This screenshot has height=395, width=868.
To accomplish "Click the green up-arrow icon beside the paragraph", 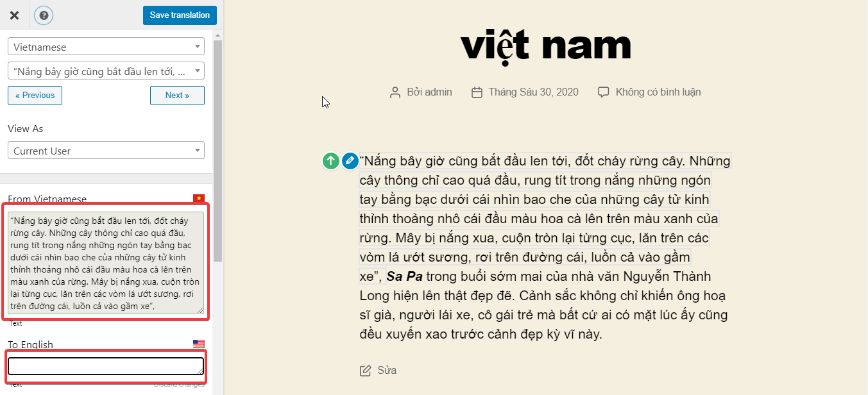I will tap(330, 161).
